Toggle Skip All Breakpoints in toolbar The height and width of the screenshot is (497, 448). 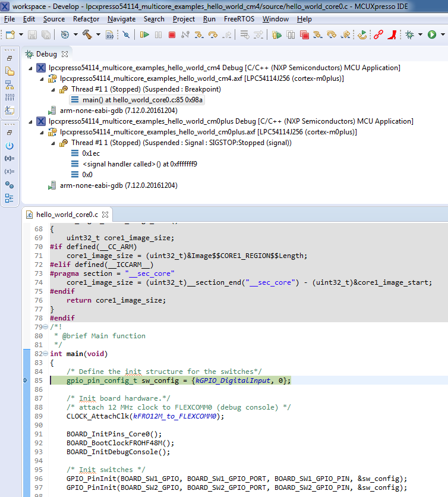pyautogui.click(x=126, y=35)
